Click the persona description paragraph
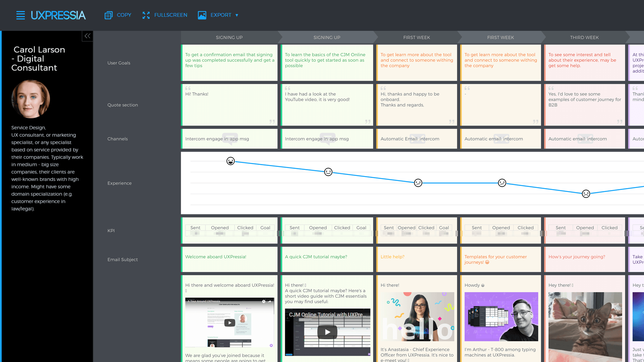Image resolution: width=644 pixels, height=362 pixels. coord(47,168)
